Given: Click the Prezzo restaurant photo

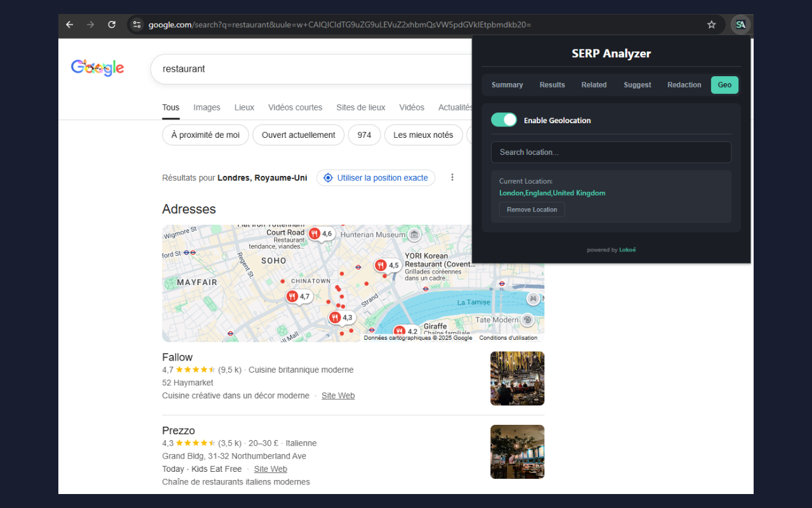Looking at the screenshot, I should click(x=517, y=451).
